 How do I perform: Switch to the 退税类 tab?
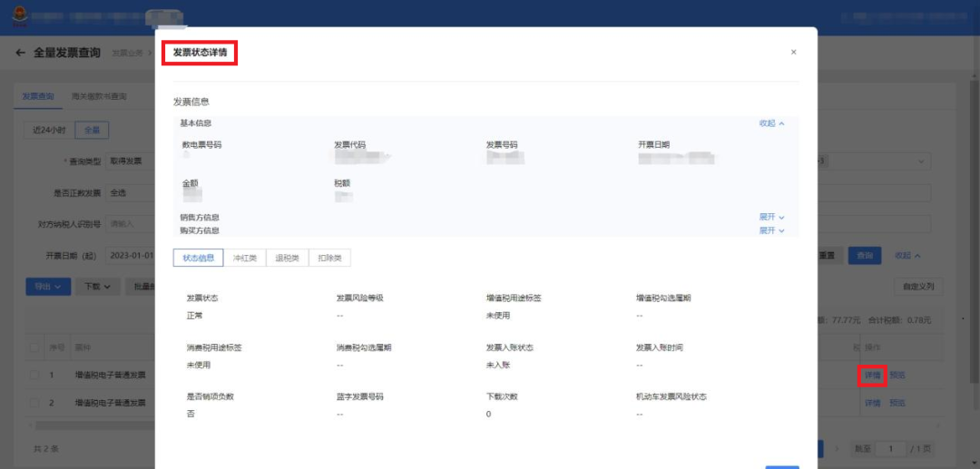[288, 258]
